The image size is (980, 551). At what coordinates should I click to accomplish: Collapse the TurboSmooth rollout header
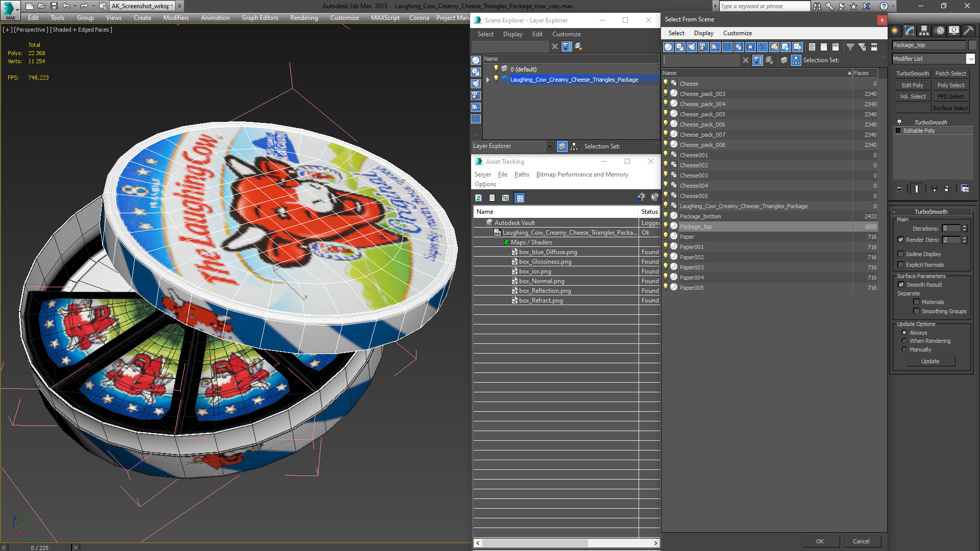[930, 212]
